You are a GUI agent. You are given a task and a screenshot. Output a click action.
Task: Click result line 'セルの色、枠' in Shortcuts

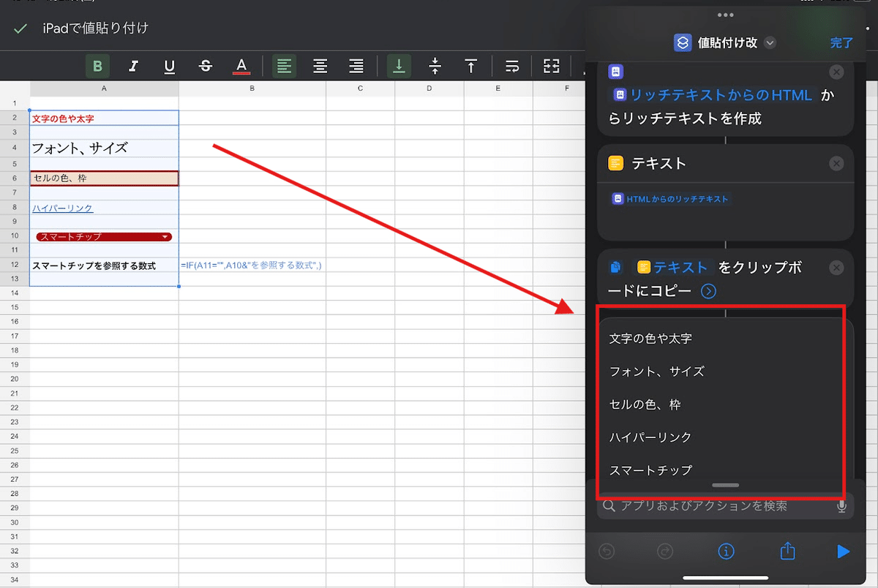[645, 404]
